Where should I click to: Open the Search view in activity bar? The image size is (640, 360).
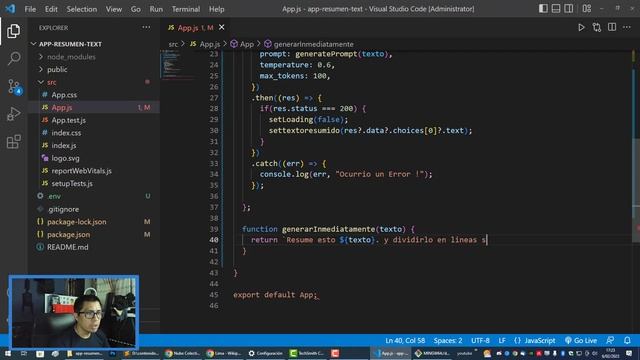tap(13, 58)
